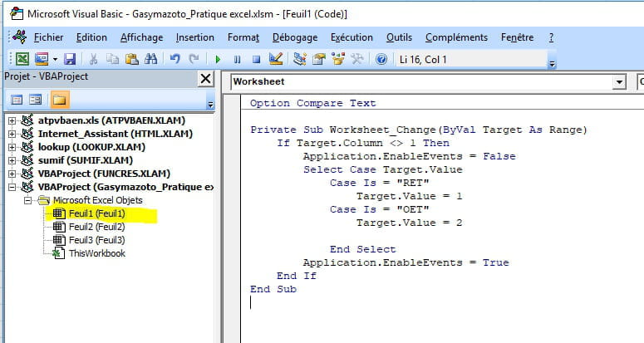
Task: Click the Visual Basic icon left of the Fichier menu
Action: tap(19, 37)
